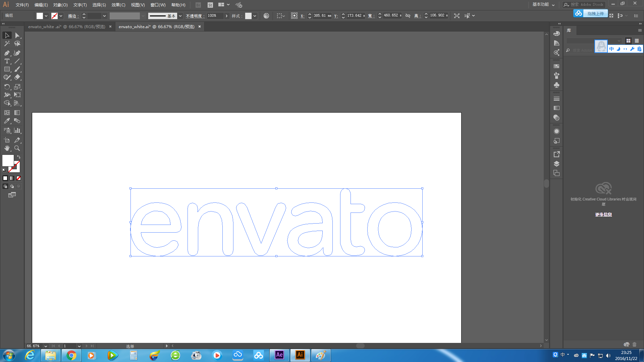The height and width of the screenshot is (362, 644).
Task: Set paint mode to None
Action: point(18,178)
